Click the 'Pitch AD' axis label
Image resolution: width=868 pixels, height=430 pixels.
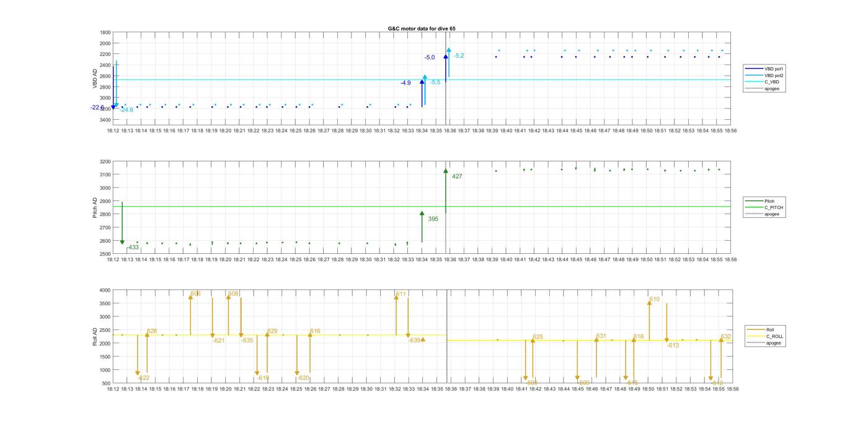(95, 208)
